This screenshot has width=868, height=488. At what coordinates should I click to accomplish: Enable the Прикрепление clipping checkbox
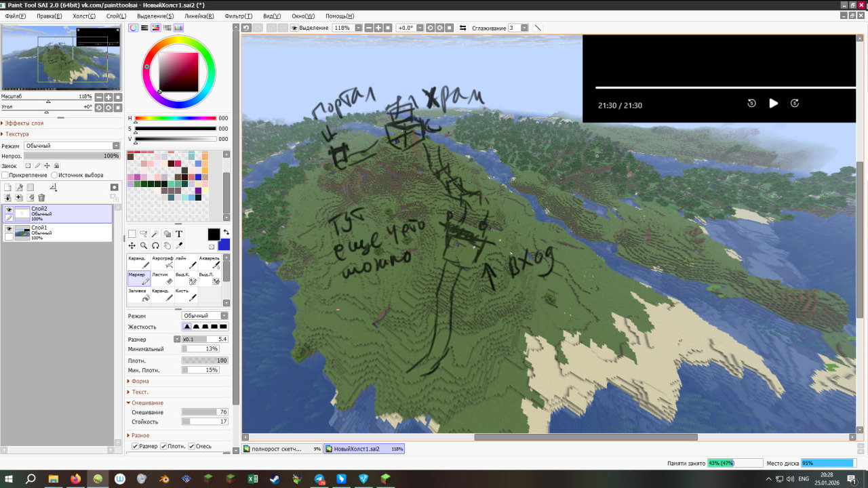pyautogui.click(x=5, y=175)
